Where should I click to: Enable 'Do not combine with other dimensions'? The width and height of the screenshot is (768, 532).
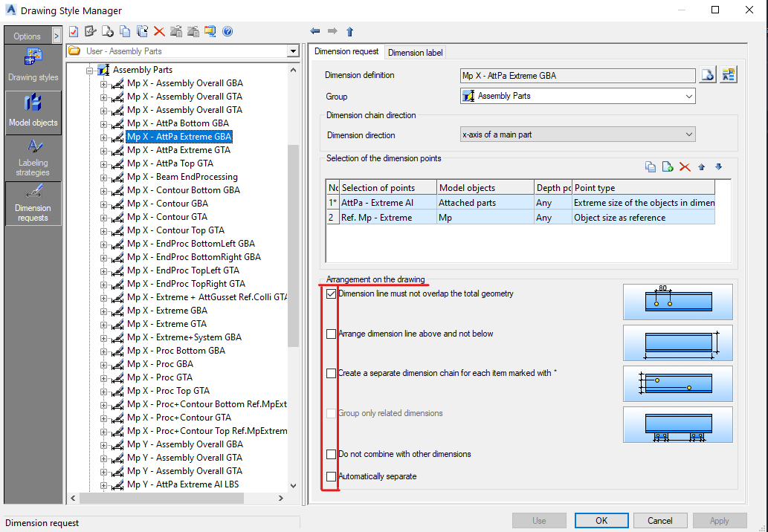pos(331,454)
